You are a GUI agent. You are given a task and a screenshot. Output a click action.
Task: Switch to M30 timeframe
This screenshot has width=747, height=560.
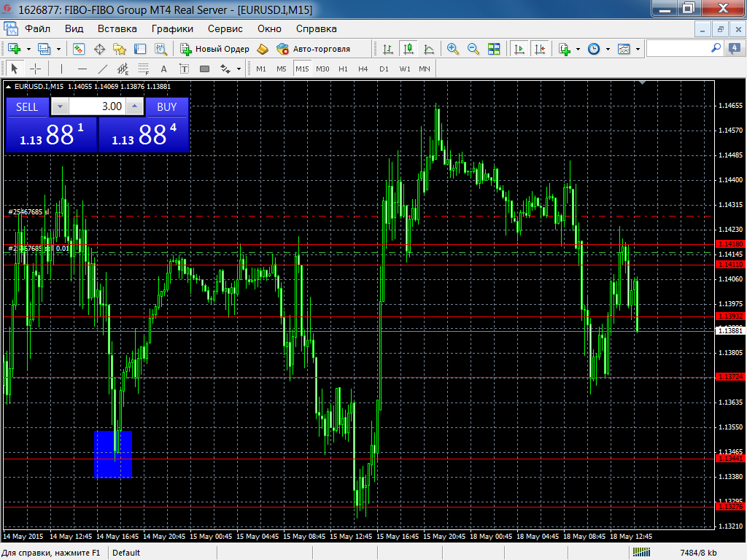point(322,69)
